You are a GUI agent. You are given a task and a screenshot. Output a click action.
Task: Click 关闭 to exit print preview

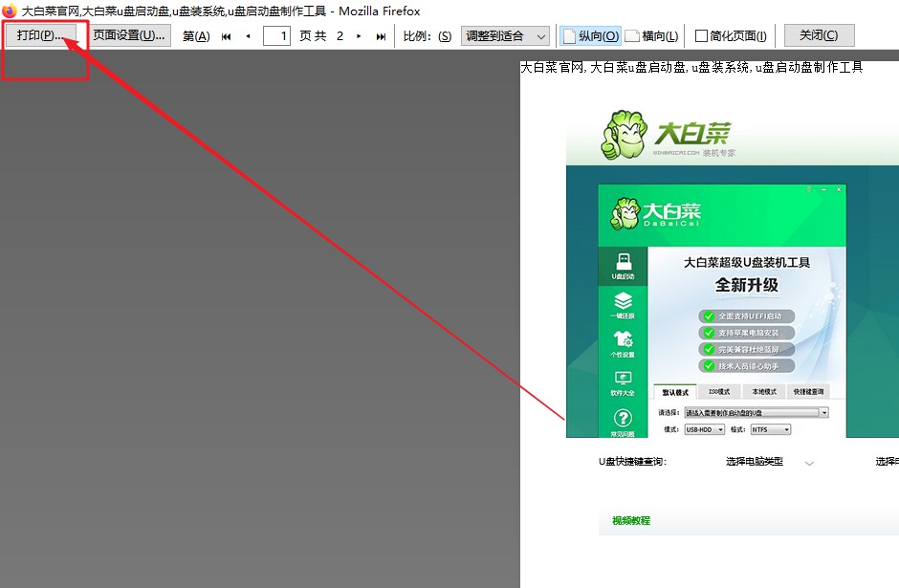819,35
